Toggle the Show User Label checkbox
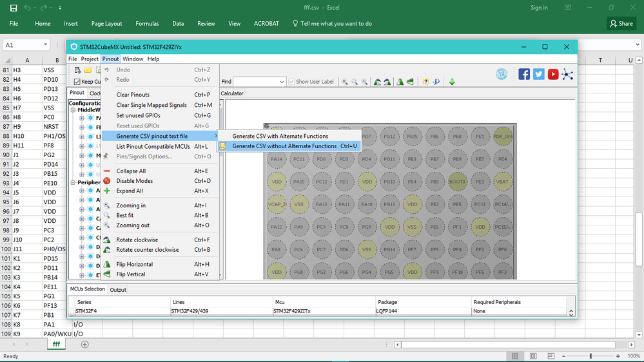Viewport: 644px width, 362px height. click(291, 82)
